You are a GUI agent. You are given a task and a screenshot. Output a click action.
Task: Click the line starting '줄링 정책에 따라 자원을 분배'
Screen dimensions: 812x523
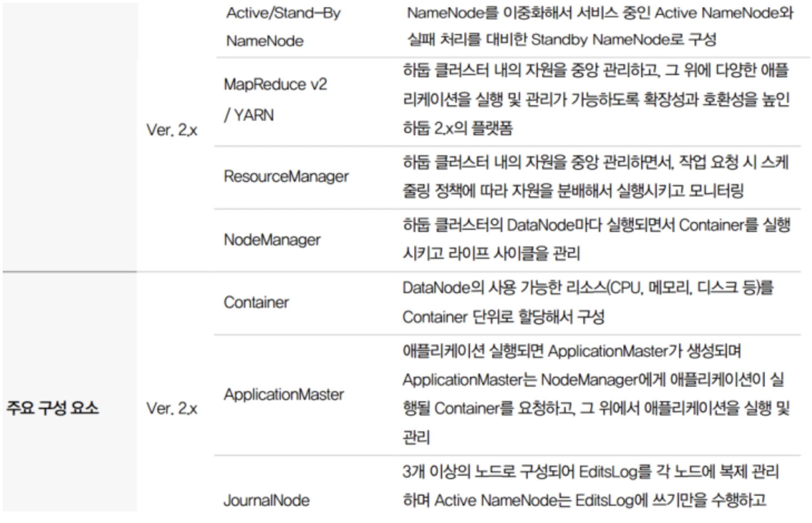pos(573,191)
